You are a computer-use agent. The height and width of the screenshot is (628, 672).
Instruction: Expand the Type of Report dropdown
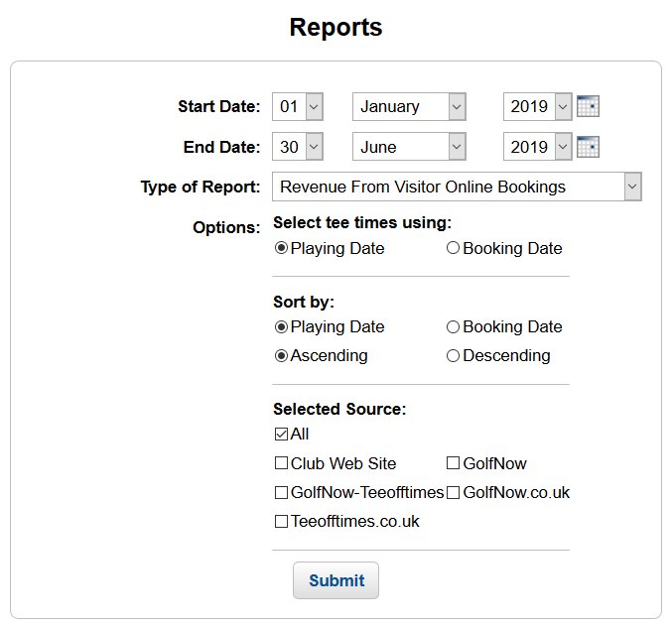point(457,187)
